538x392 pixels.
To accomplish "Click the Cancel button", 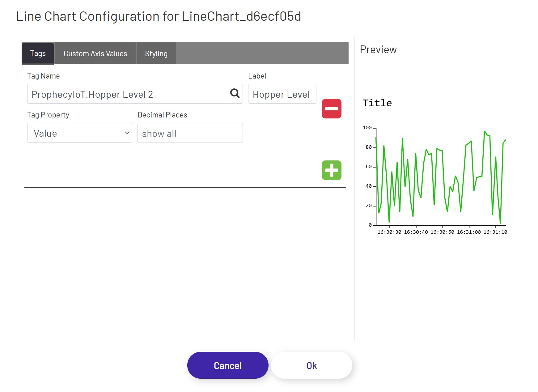I will (x=227, y=365).
